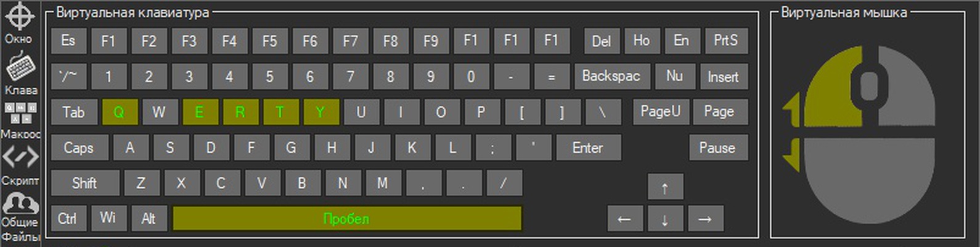
Task: Toggle the highlighted Q key off
Action: click(119, 112)
